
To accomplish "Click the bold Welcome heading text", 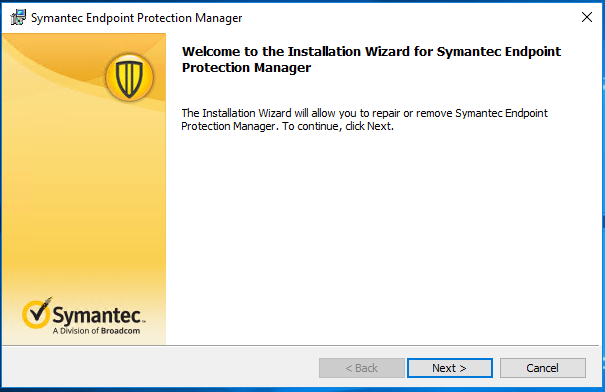I will coord(371,59).
